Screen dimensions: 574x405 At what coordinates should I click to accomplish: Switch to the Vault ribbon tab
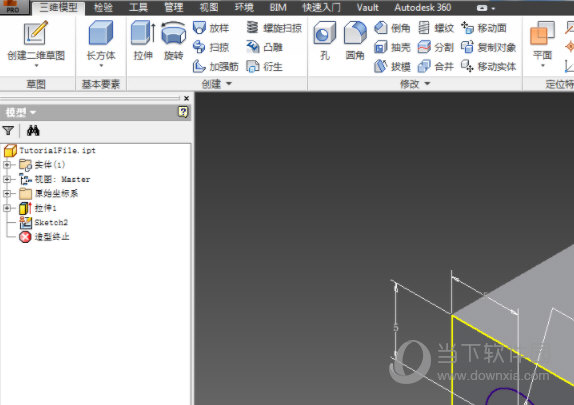point(368,8)
